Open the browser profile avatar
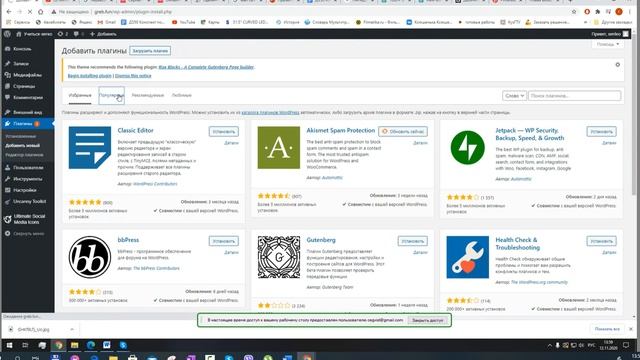The height and width of the screenshot is (360, 640). click(619, 12)
